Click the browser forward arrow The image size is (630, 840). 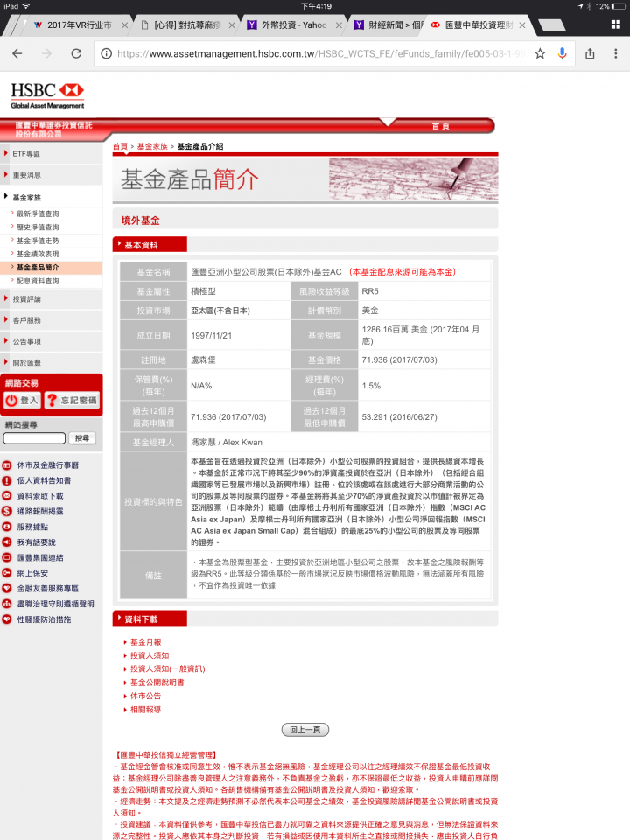(x=47, y=53)
